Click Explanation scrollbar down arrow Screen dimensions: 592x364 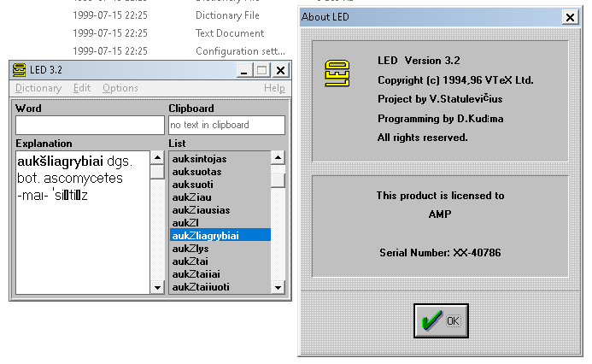point(157,287)
